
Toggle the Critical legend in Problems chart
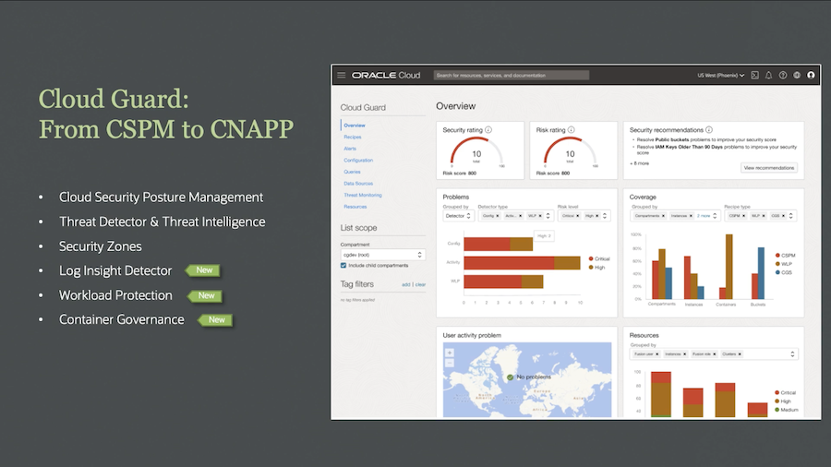[x=599, y=259]
